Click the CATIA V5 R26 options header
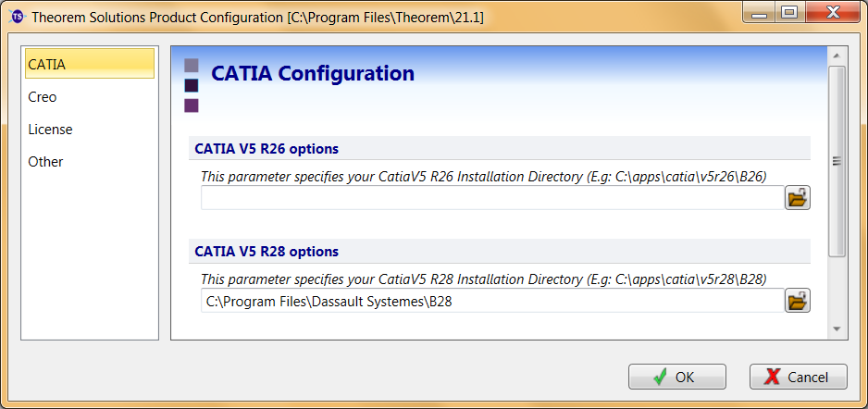Image resolution: width=868 pixels, height=409 pixels. pyautogui.click(x=500, y=149)
